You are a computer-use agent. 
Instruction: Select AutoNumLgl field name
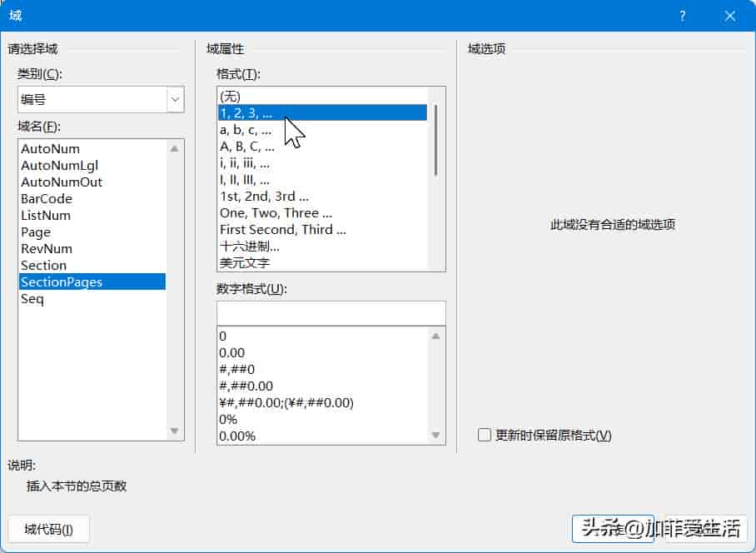(x=92, y=166)
